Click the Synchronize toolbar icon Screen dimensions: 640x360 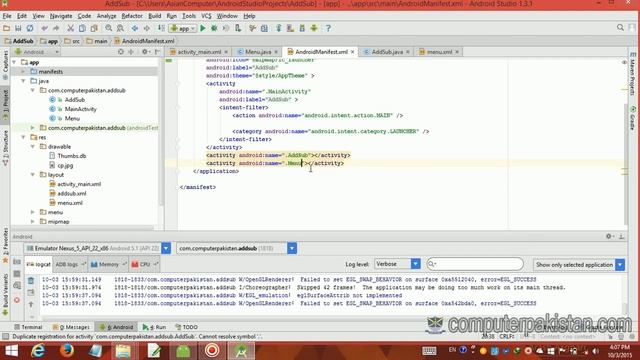click(30, 28)
